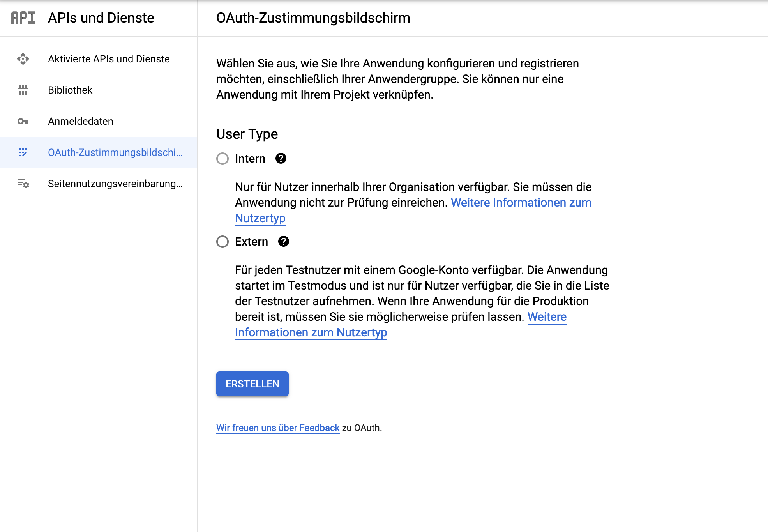This screenshot has width=768, height=532.
Task: Click the Aktivierte APIs und Dienste icon
Action: pyautogui.click(x=23, y=59)
